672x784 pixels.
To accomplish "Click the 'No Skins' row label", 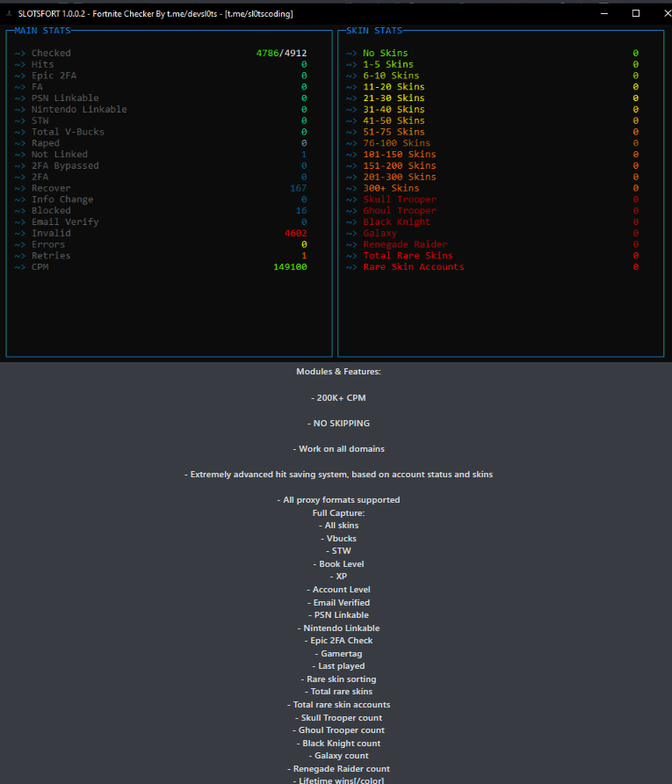I will coord(386,53).
